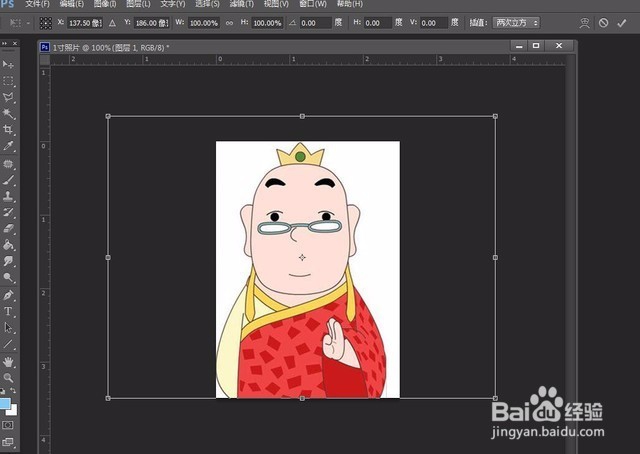The height and width of the screenshot is (454, 640).
Task: Open the screen mode options
Action: click(8, 442)
